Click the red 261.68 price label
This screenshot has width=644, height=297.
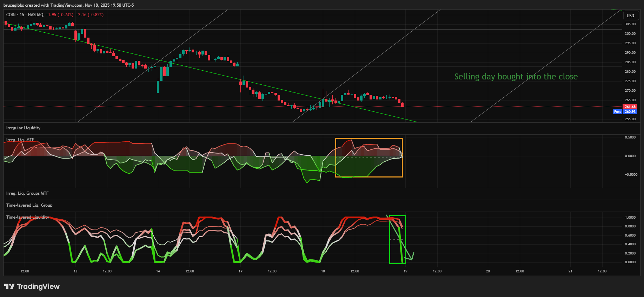tap(630, 106)
